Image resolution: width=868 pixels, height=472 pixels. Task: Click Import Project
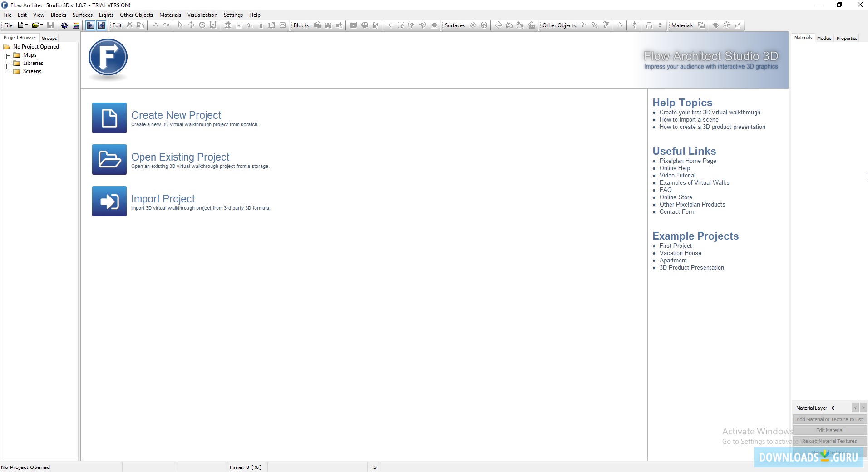click(x=163, y=199)
